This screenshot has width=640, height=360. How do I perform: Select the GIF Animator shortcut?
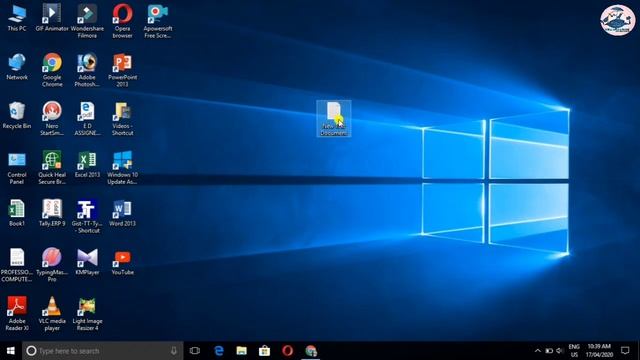(x=52, y=18)
